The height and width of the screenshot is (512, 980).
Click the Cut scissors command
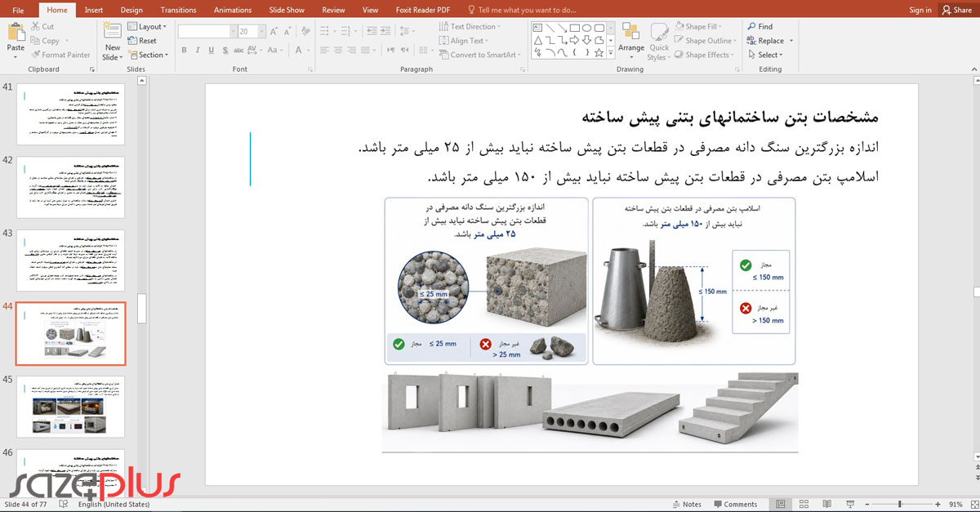coord(42,27)
